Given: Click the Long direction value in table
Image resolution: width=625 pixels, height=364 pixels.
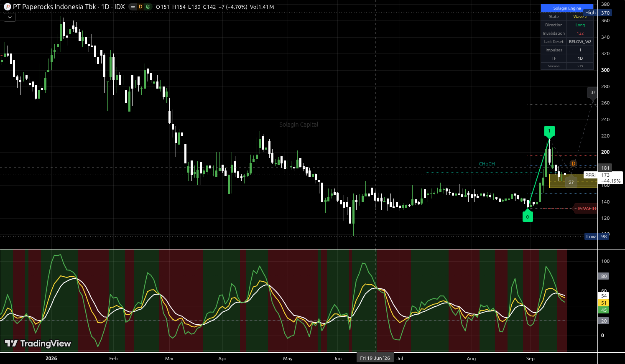Looking at the screenshot, I should pos(580,25).
